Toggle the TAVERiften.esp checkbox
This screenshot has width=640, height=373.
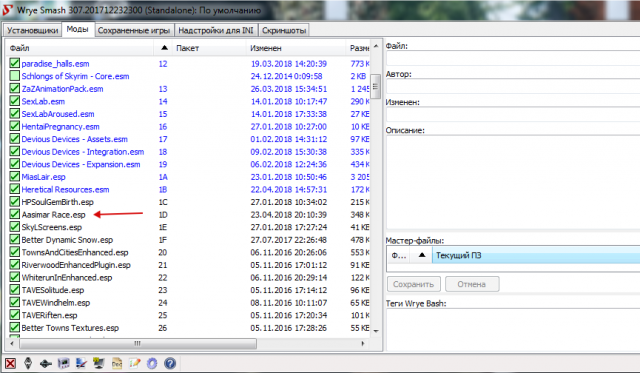15,315
